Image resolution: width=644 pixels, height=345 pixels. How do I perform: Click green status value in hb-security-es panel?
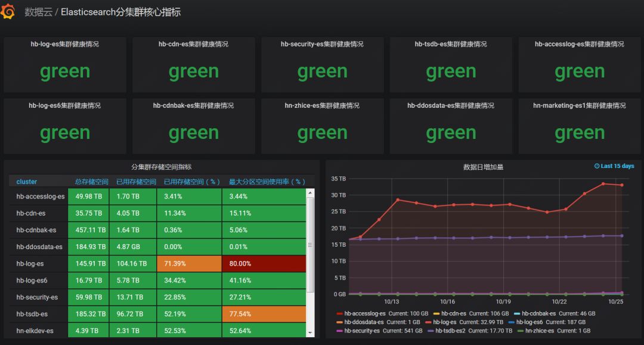pyautogui.click(x=322, y=72)
